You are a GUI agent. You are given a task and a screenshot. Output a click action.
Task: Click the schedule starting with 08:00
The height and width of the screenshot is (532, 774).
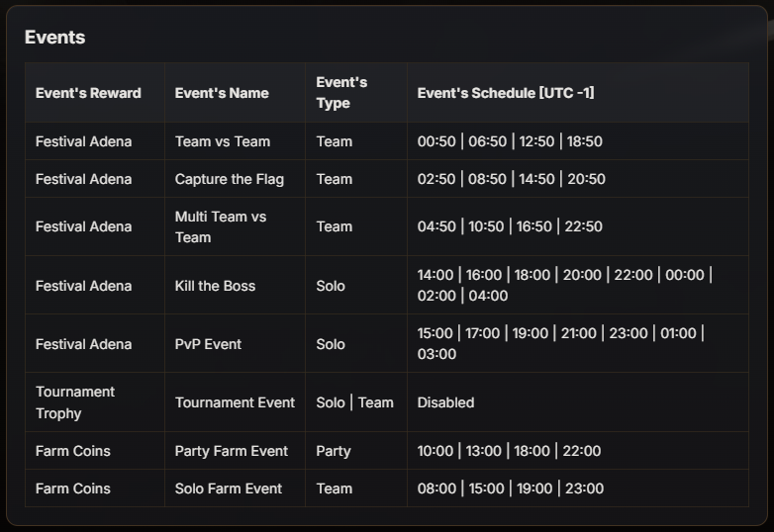[x=511, y=488]
